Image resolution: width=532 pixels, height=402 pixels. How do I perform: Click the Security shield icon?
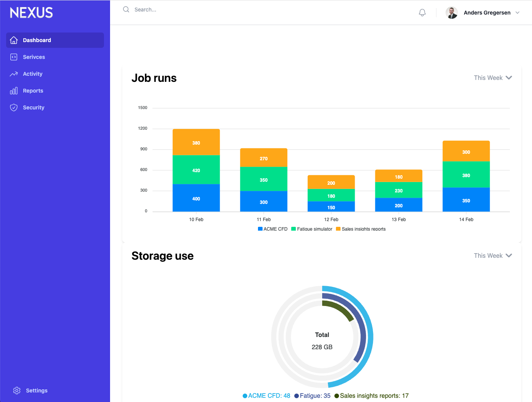click(14, 107)
